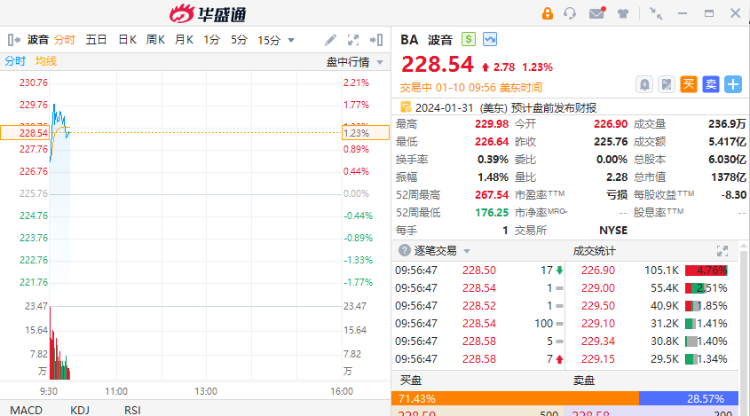Click the 总市值 value 1378亿
Viewport: 750px width, 416px height.
tap(728, 177)
